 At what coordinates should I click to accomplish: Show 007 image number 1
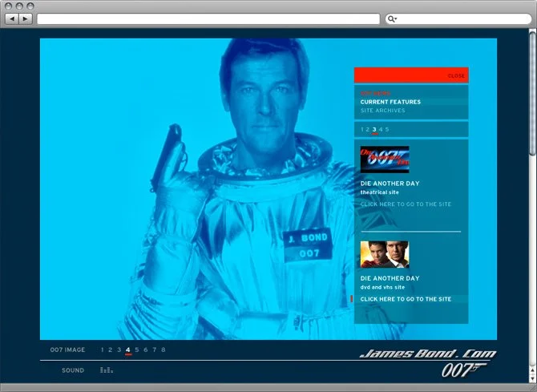pos(102,350)
